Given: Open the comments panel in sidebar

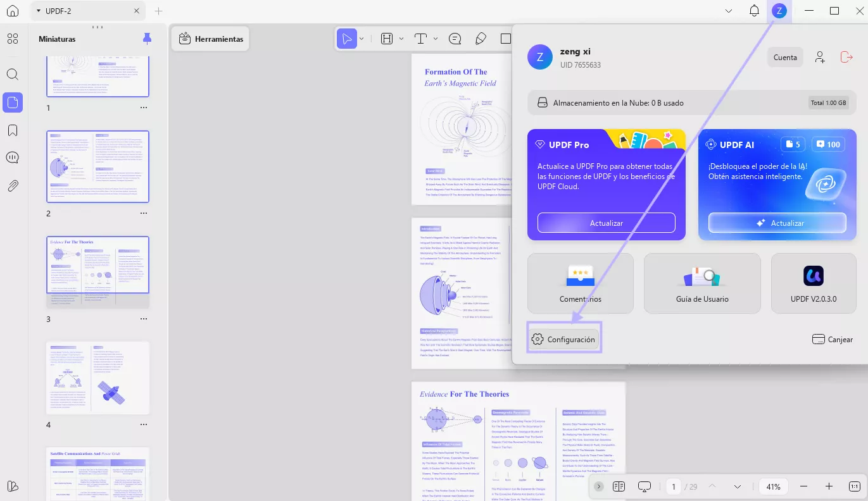Looking at the screenshot, I should click(x=13, y=158).
